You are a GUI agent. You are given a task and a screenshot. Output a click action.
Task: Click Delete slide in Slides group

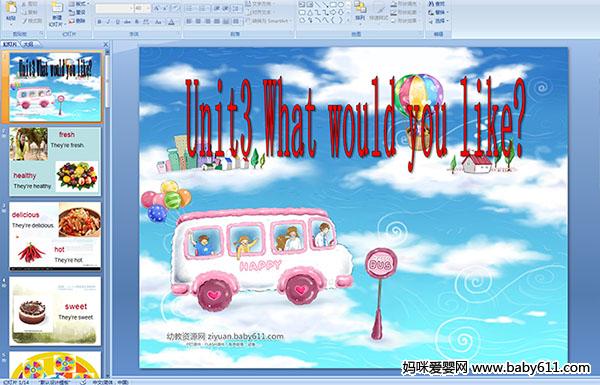77,21
